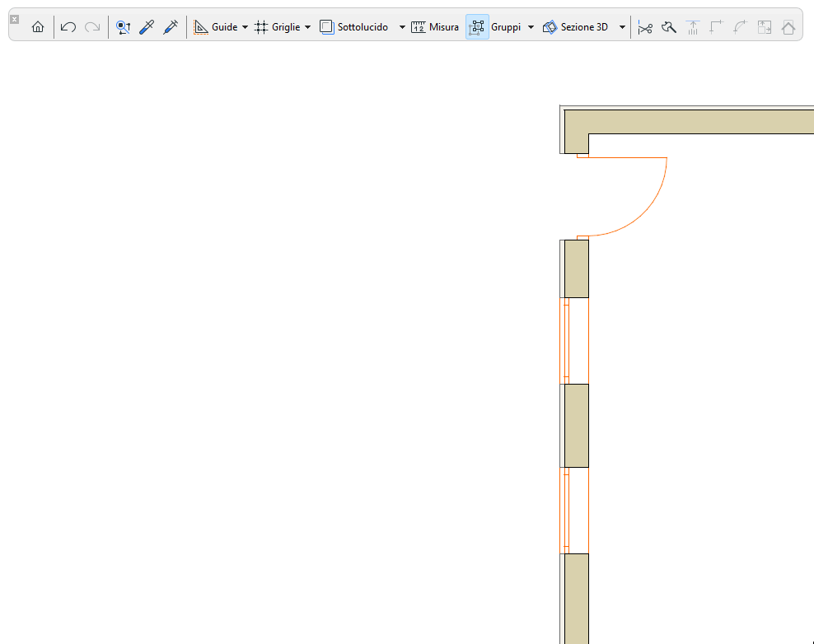Expand the Griglie options dropdown
Viewport: 814px width, 644px height.
[x=306, y=26]
